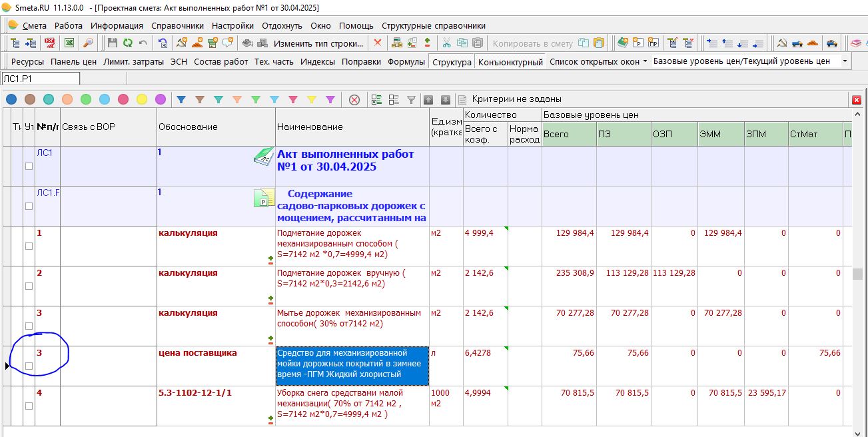
Task: Open Лимит. затраты panel
Action: (133, 61)
